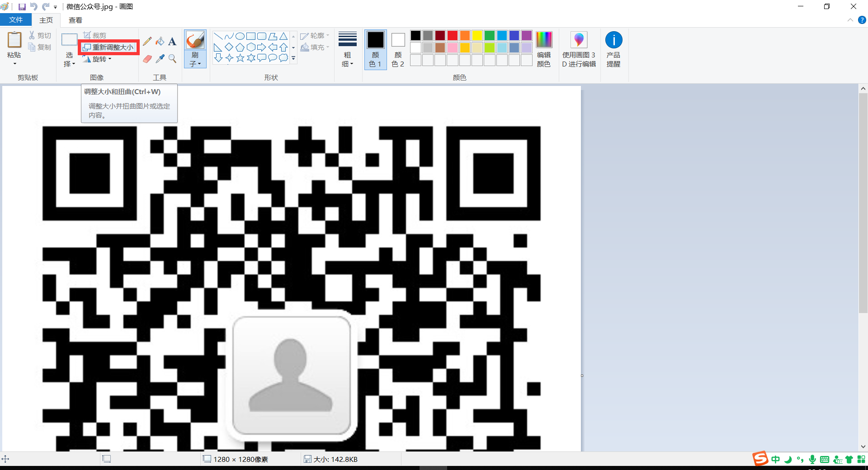
Task: Click the 1280 × 1280像素 status text
Action: [x=241, y=460]
